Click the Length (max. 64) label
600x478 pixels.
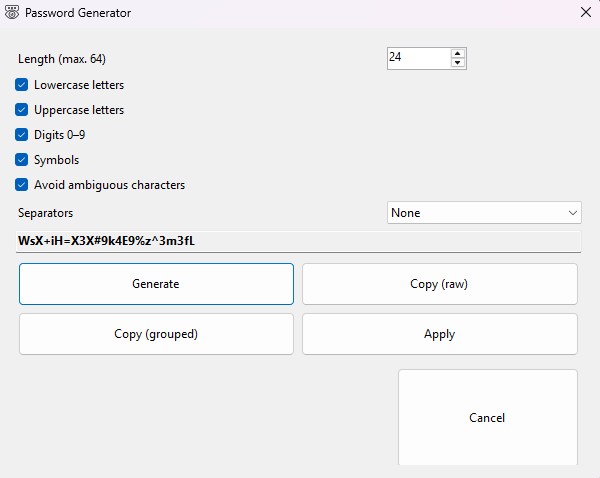click(62, 59)
